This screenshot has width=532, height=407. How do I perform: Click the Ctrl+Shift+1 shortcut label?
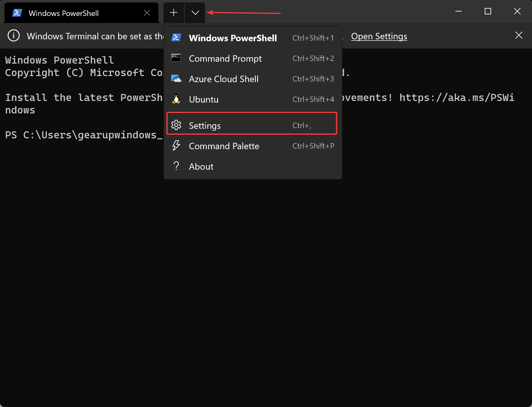click(313, 38)
